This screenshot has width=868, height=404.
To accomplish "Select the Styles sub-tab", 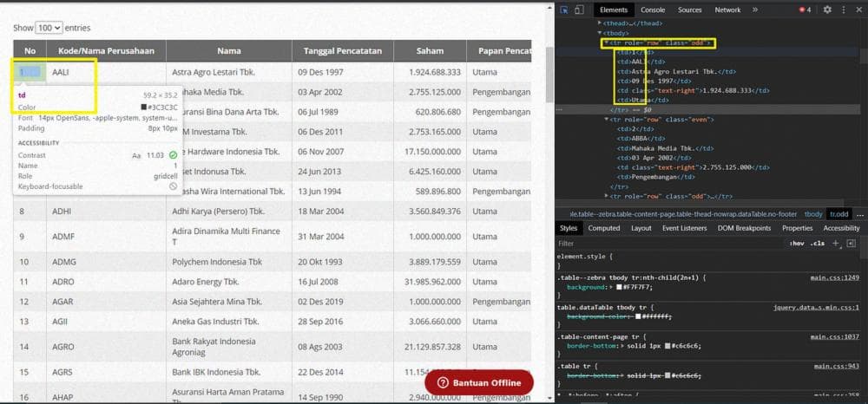I will 568,228.
